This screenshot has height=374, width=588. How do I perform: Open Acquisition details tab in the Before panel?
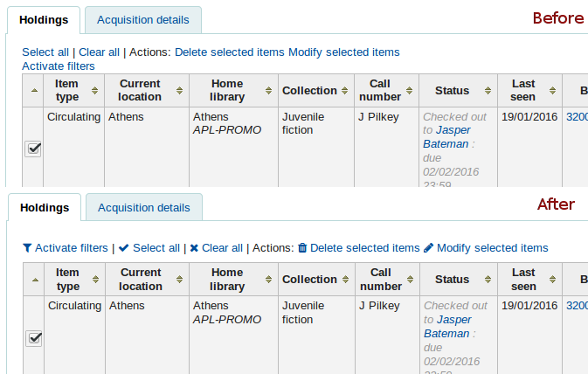[x=142, y=19]
